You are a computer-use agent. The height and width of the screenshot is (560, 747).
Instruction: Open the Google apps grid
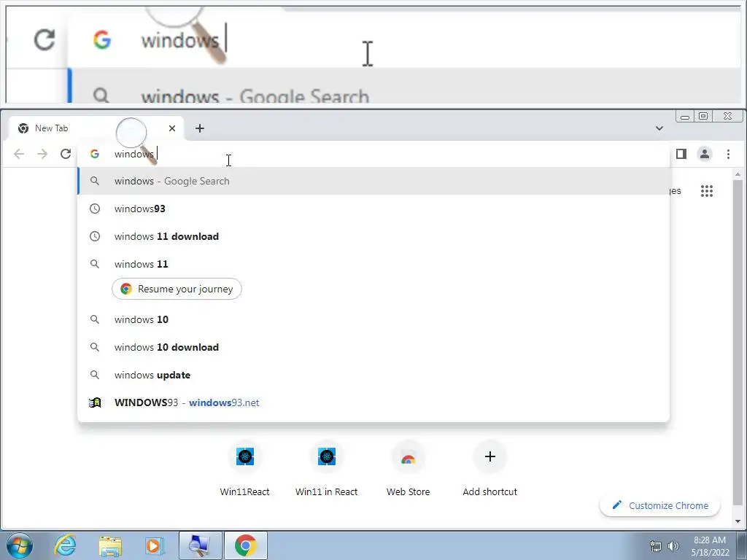coord(706,191)
